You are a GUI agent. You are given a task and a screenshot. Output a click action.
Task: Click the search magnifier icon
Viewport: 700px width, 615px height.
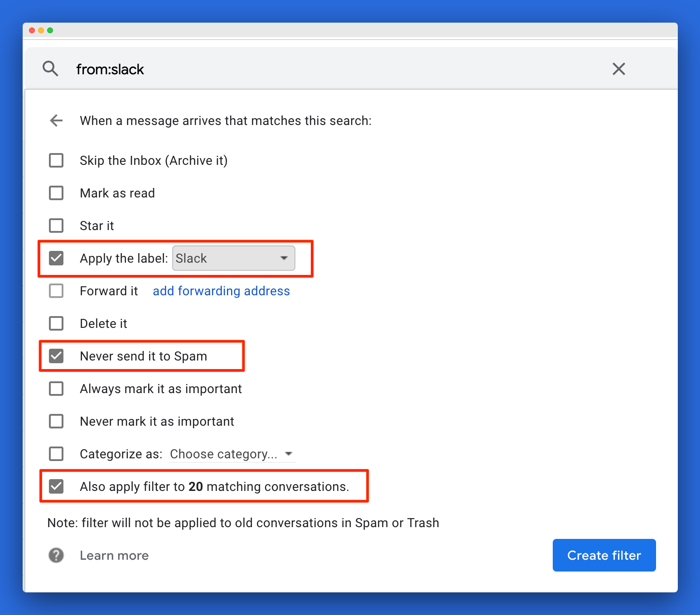click(x=50, y=69)
